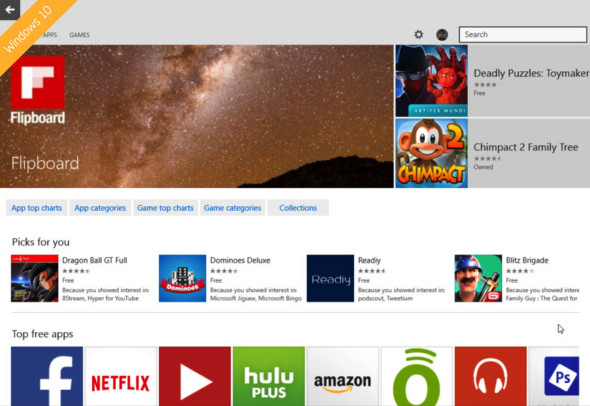The height and width of the screenshot is (406, 590).
Task: Open the green podcast app tile
Action: click(x=417, y=376)
